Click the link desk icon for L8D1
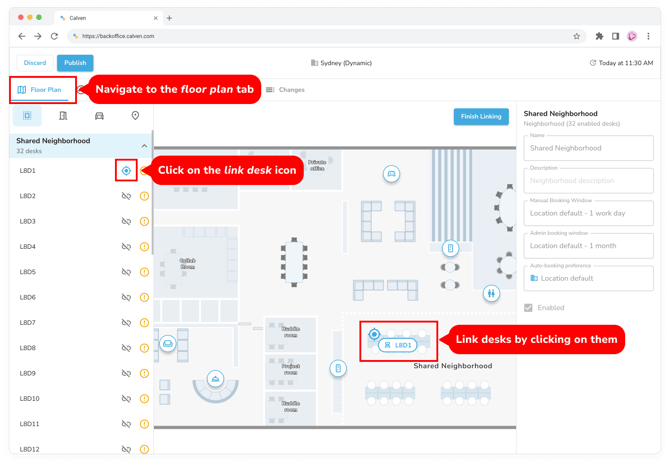The width and height of the screenshot is (670, 465). point(126,171)
